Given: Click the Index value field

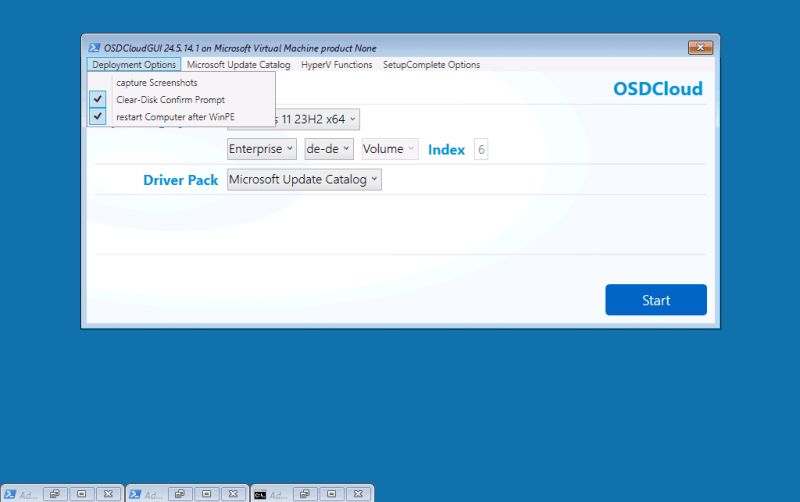Looking at the screenshot, I should [x=481, y=149].
